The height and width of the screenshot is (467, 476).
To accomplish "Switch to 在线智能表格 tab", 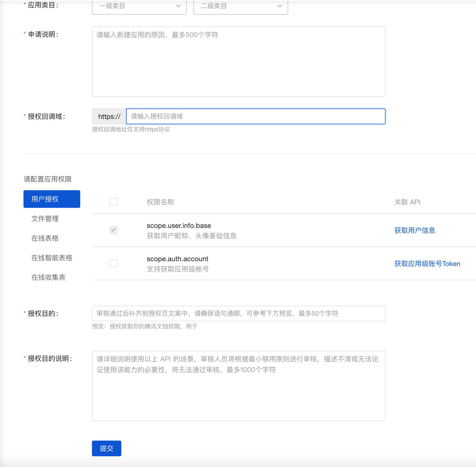I will coord(52,258).
